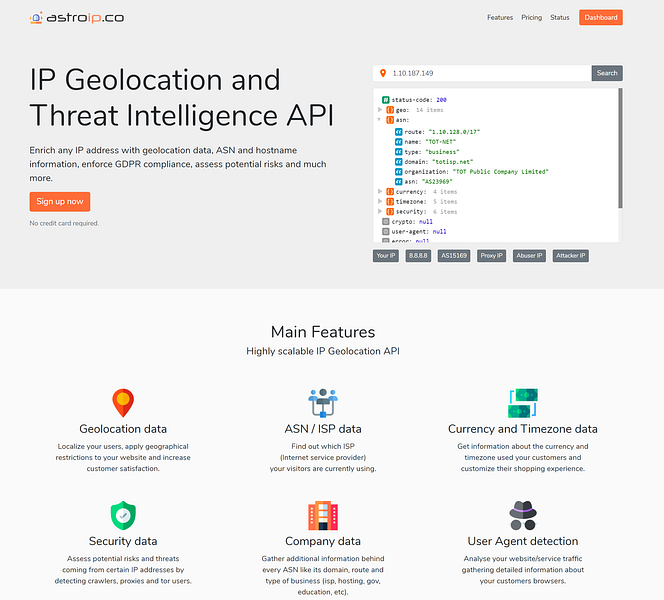This screenshot has width=664, height=600.
Task: Expand the timezone node arrow
Action: pos(380,201)
